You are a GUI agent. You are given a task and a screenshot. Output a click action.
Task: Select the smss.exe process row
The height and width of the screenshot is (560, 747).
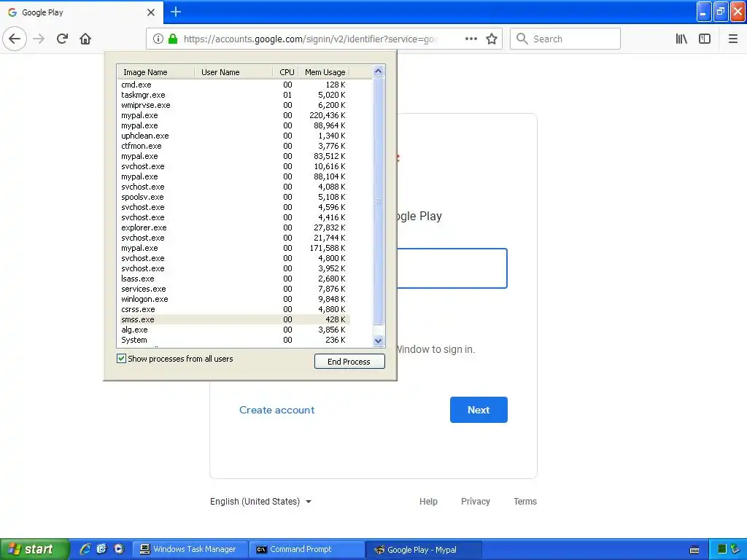[x=233, y=319]
